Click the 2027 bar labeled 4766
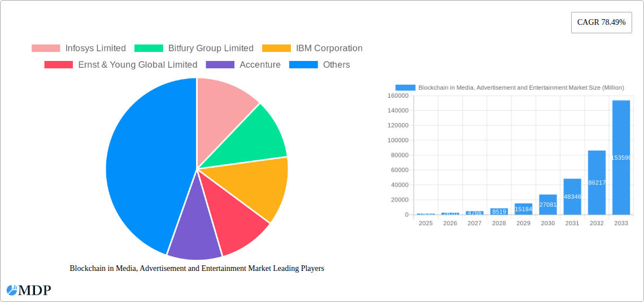The image size is (644, 302). tap(475, 213)
